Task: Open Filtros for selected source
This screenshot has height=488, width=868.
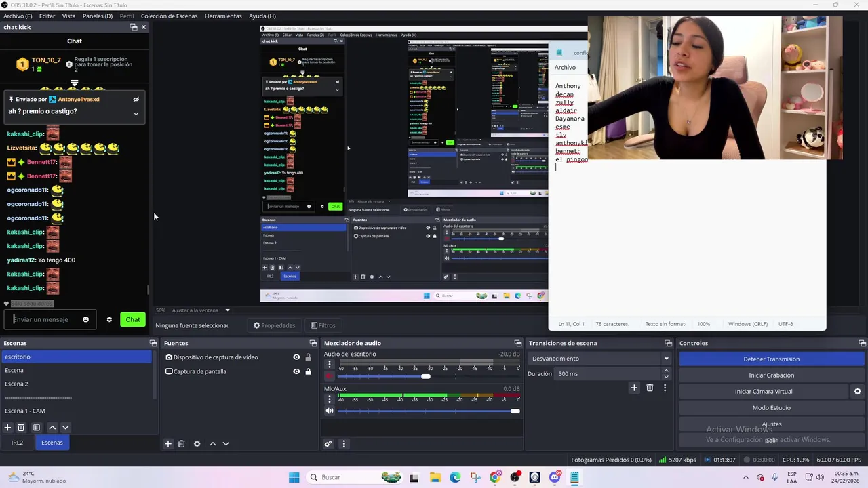Action: pyautogui.click(x=323, y=325)
